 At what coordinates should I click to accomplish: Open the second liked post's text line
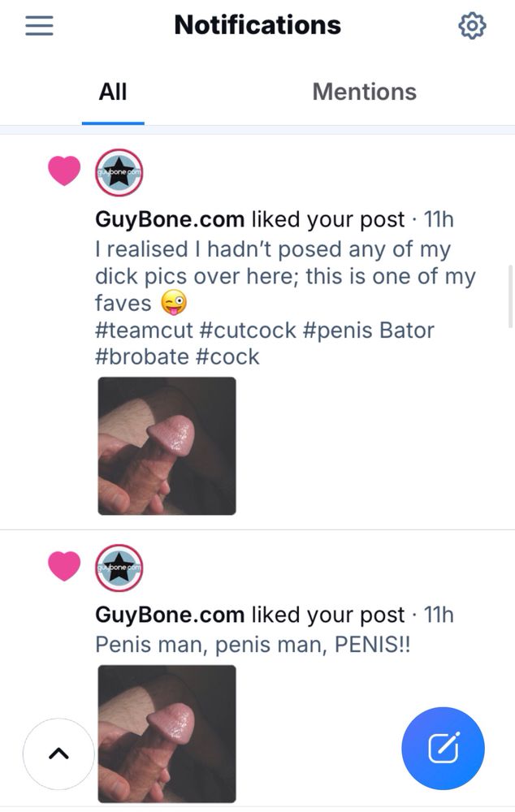click(x=253, y=645)
